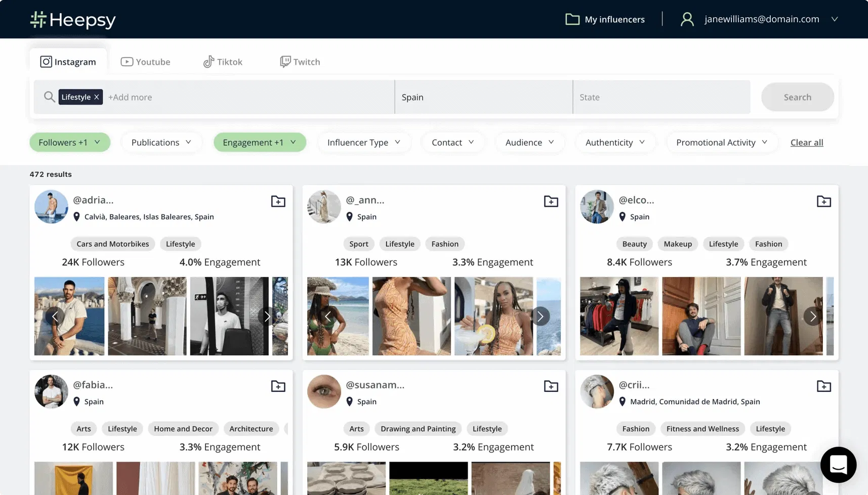Switch to the Instagram tab
Image resolution: width=868 pixels, height=495 pixels.
(68, 62)
